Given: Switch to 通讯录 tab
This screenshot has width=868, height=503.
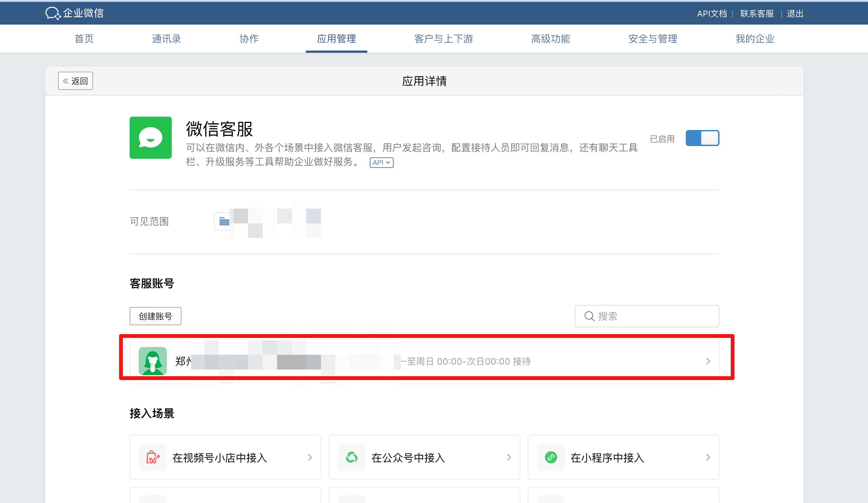Looking at the screenshot, I should click(166, 39).
